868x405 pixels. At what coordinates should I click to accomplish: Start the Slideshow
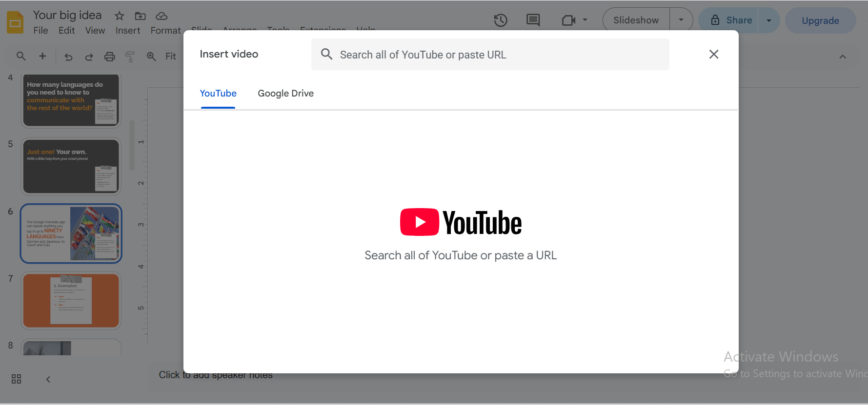coord(636,20)
